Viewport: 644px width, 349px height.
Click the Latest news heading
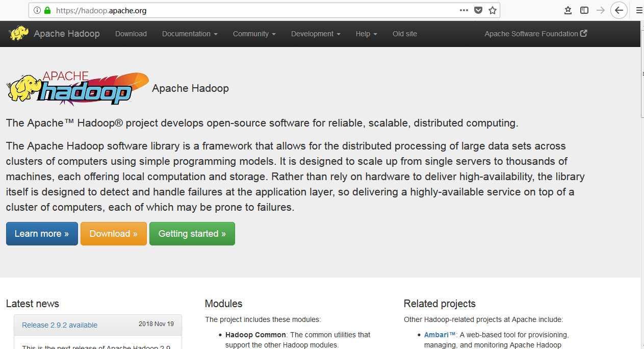[x=33, y=304]
